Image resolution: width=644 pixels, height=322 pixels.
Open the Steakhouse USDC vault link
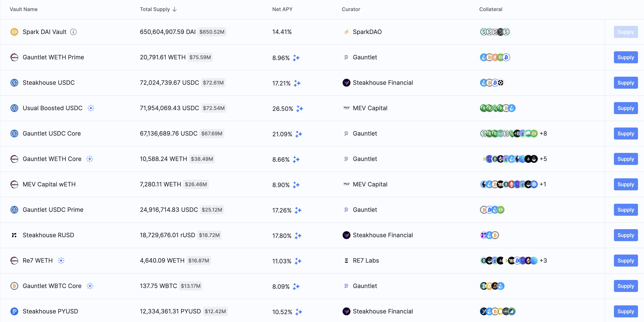49,83
